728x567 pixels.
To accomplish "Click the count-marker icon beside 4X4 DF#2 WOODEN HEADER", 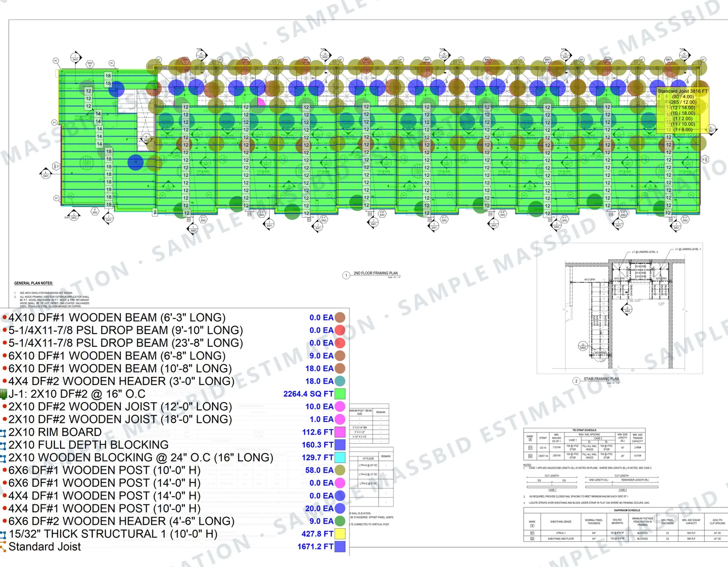I will click(4, 381).
